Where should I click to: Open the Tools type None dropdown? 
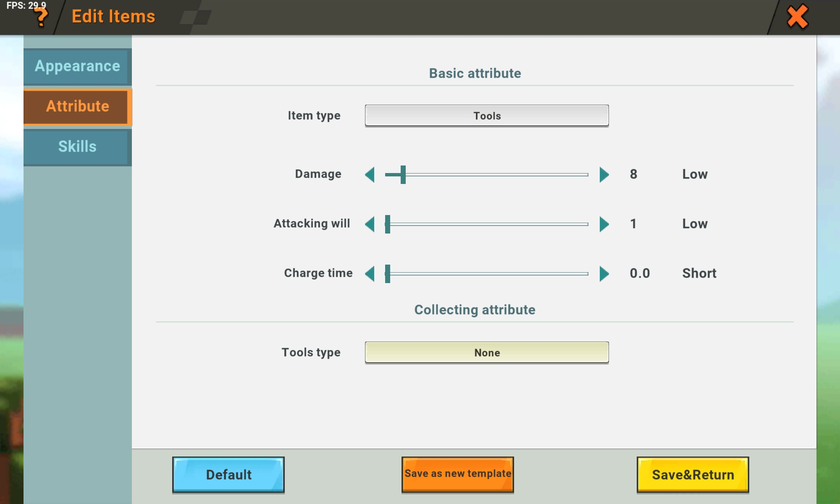(x=486, y=352)
